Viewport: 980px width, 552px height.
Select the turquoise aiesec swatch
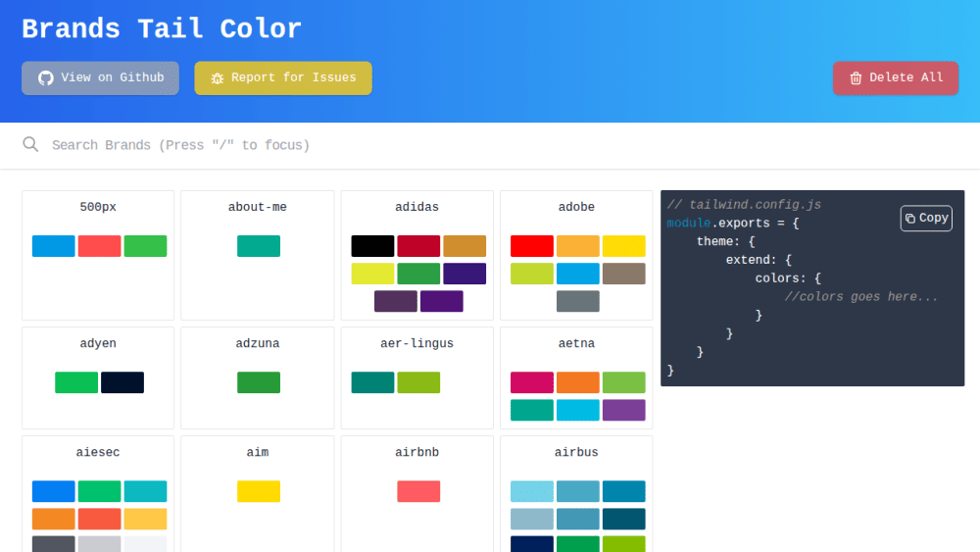coord(146,491)
